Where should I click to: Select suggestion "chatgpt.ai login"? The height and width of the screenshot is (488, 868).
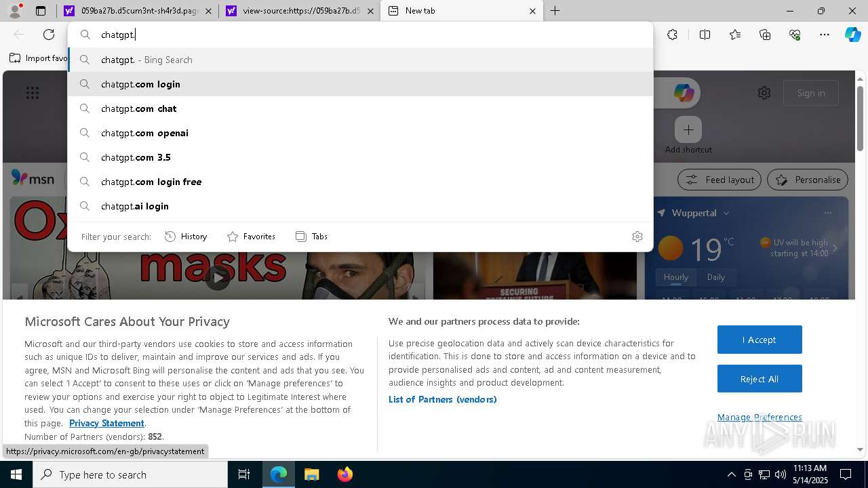tap(360, 206)
